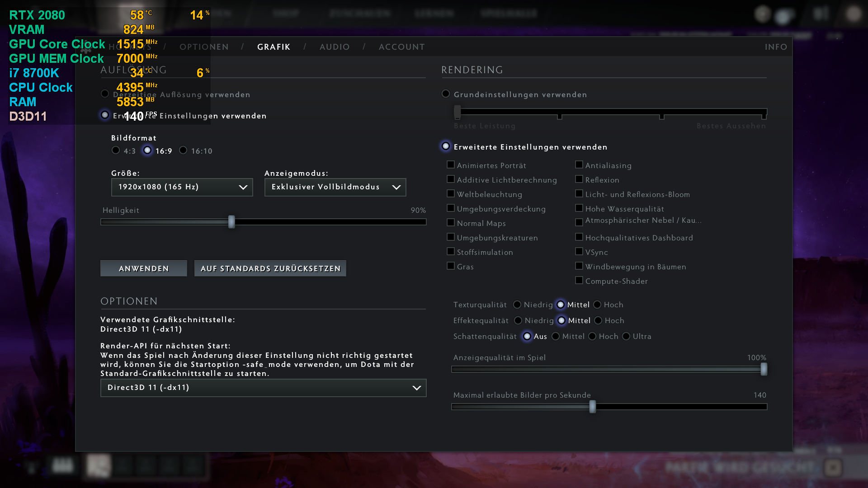Image resolution: width=868 pixels, height=488 pixels.
Task: Open the Größe resolution dropdown
Action: 182,187
